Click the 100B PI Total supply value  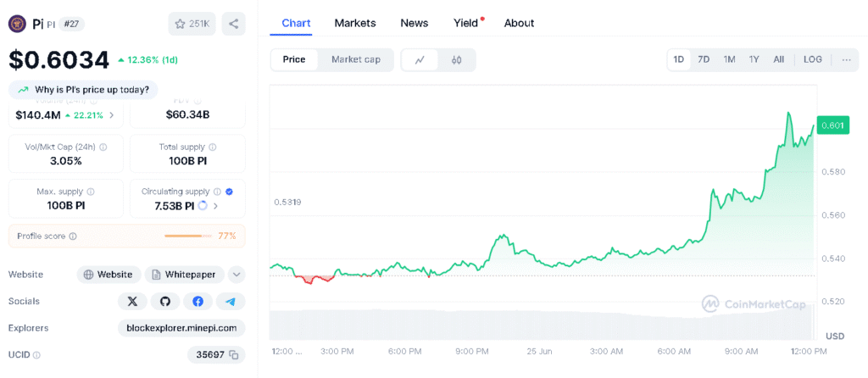187,161
